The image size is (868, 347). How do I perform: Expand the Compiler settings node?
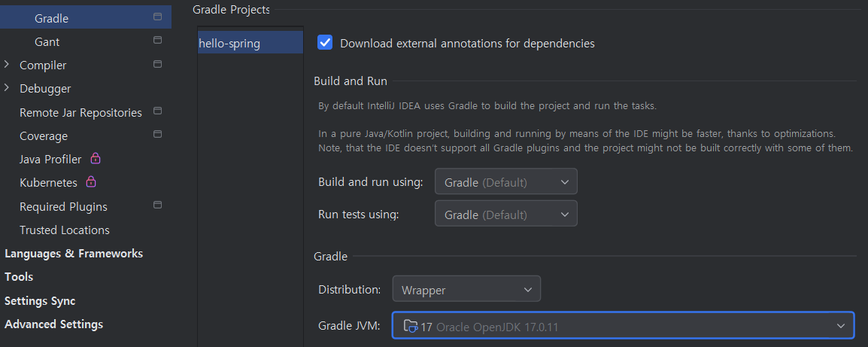coord(7,65)
